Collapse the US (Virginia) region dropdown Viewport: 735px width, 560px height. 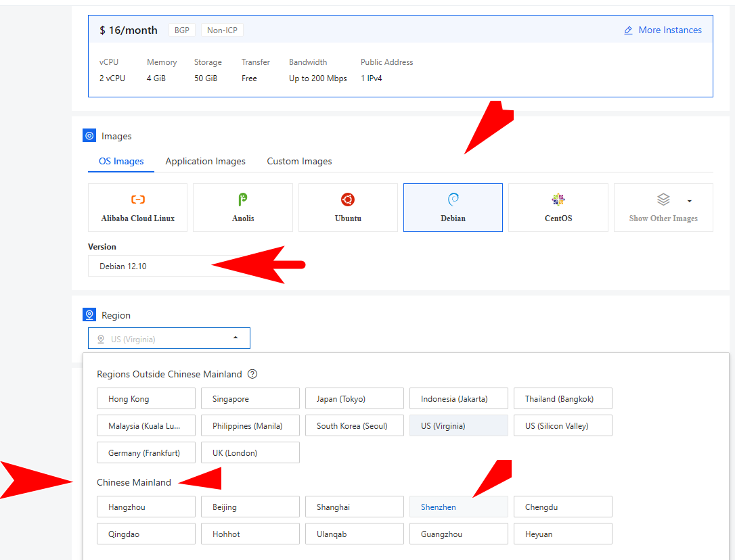[x=169, y=338]
